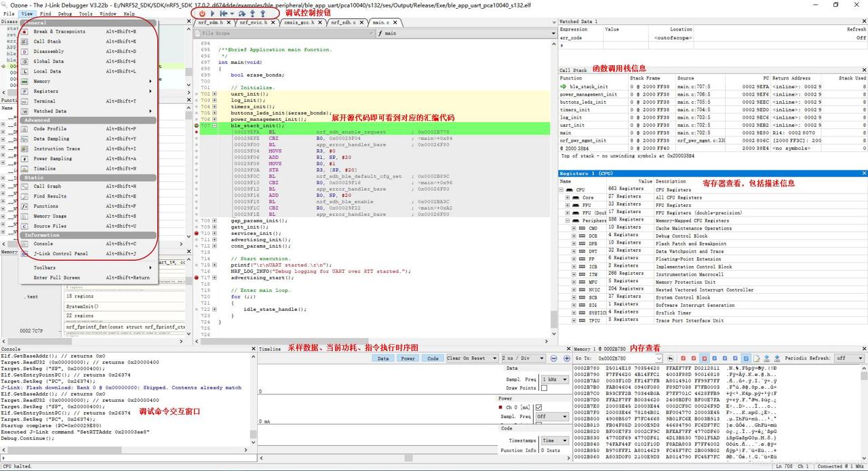
Task: Click the Call Stack menu icon
Action: click(25, 41)
